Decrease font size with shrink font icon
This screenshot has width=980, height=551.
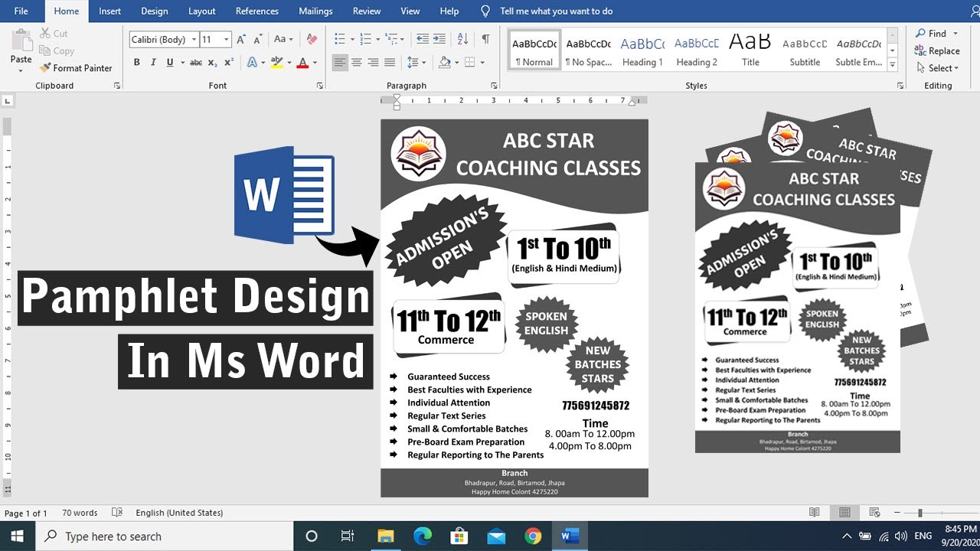coord(258,39)
